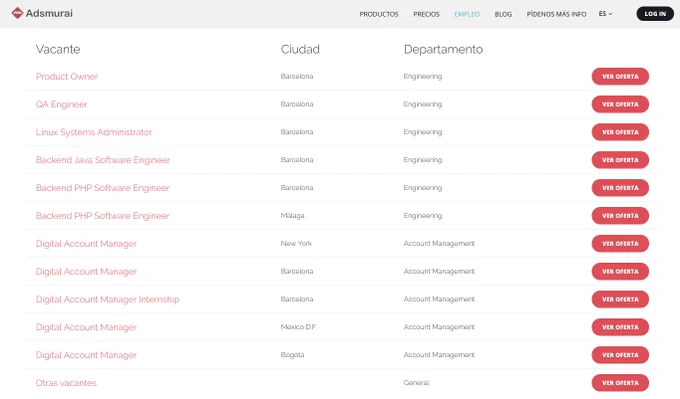680x399 pixels.
Task: Click VER OFERTA for QA Engineer
Action: 620,104
